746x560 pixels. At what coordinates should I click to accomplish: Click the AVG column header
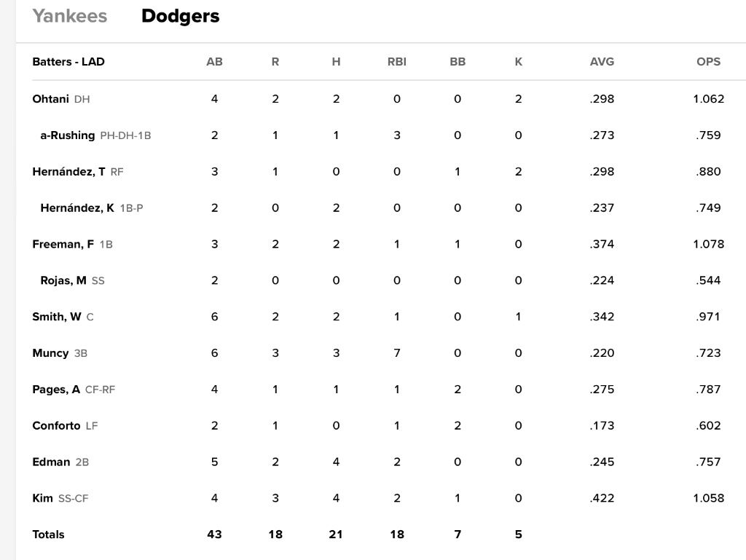(602, 62)
